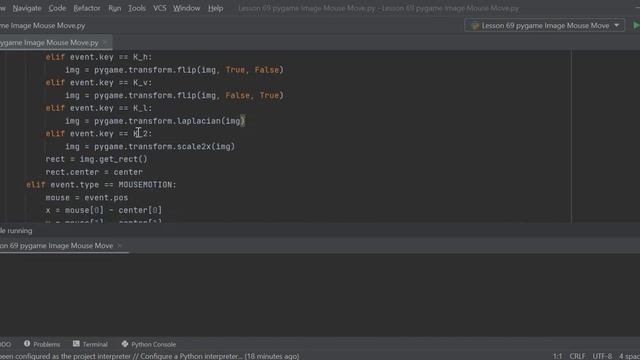This screenshot has width=640, height=360.
Task: Change CRLF line separator
Action: (x=577, y=356)
